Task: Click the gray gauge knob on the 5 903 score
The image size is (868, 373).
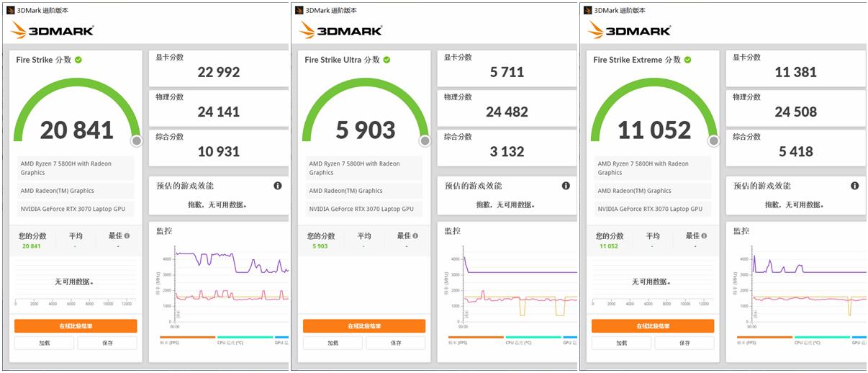Action: 425,141
